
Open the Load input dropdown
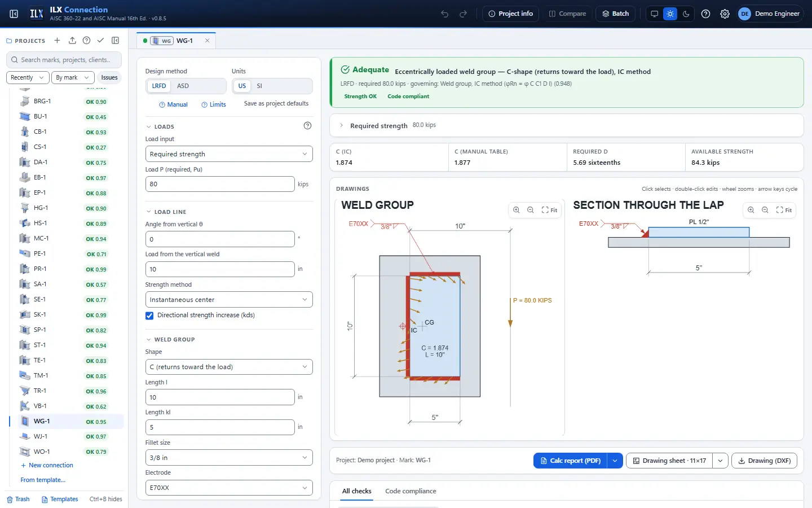pyautogui.click(x=229, y=154)
